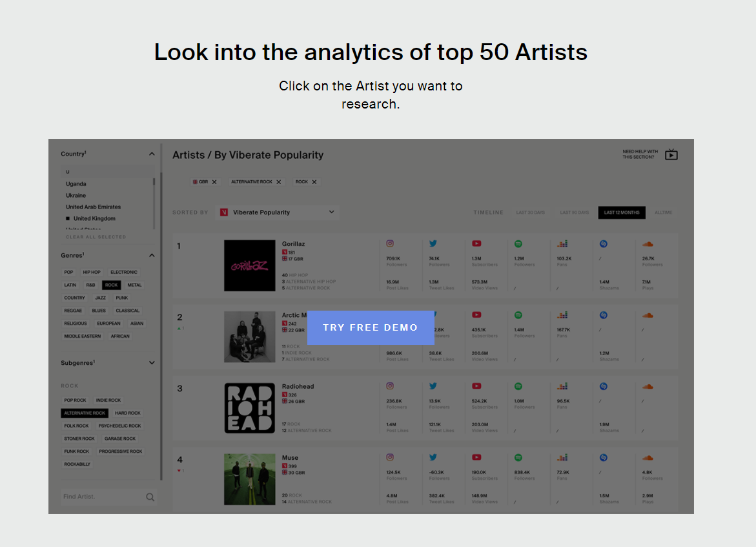756x547 pixels.
Task: Select the Last 12 Months timeline tab
Action: click(x=621, y=212)
